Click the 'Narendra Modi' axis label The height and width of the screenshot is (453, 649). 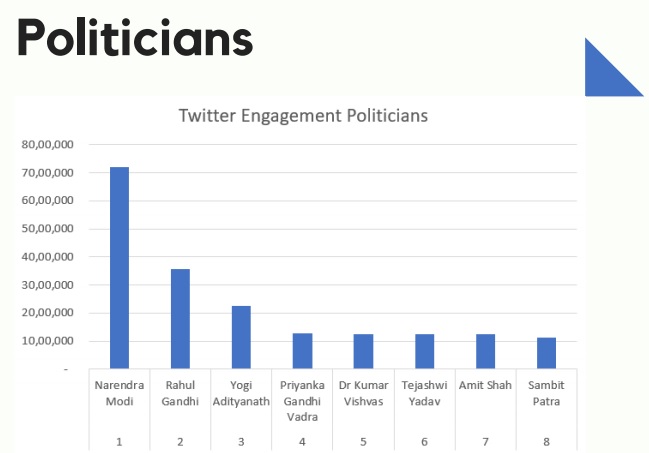pyautogui.click(x=119, y=393)
